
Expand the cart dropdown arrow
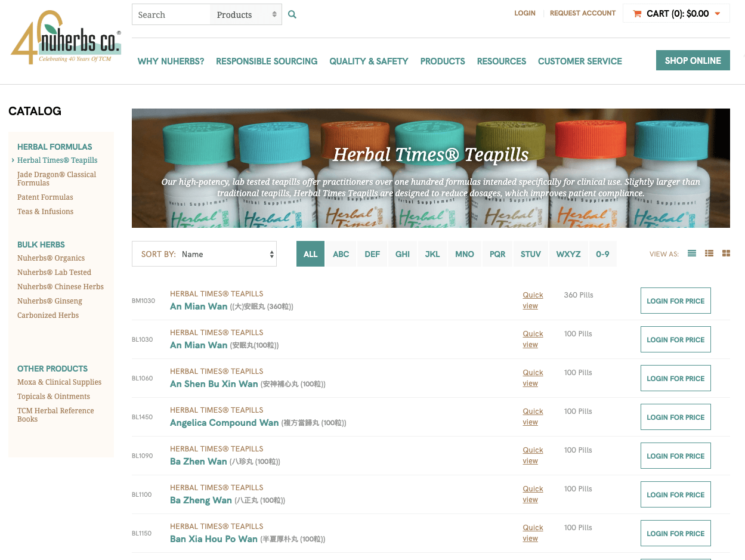coord(717,14)
